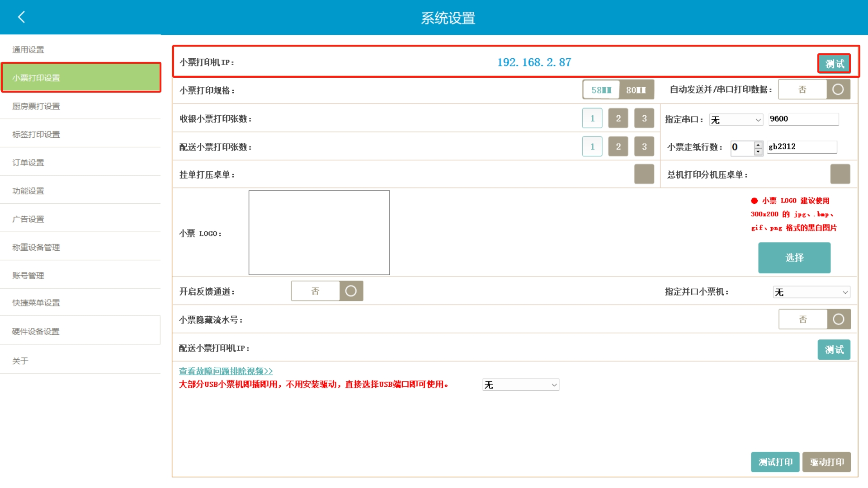Viewport: 868px width, 488px height.
Task: Click the 测试打印 button
Action: point(775,462)
